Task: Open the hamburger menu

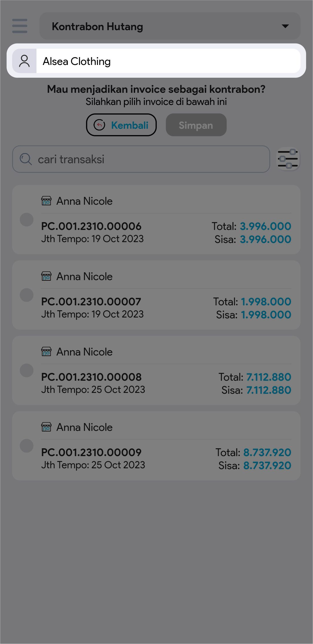Action: point(20,26)
